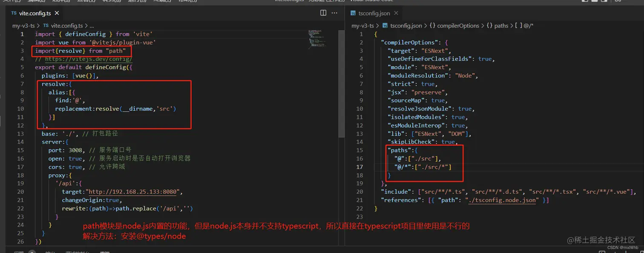Click the 'vite' string on line 1
Image resolution: width=644 pixels, height=253 pixels.
pos(142,34)
